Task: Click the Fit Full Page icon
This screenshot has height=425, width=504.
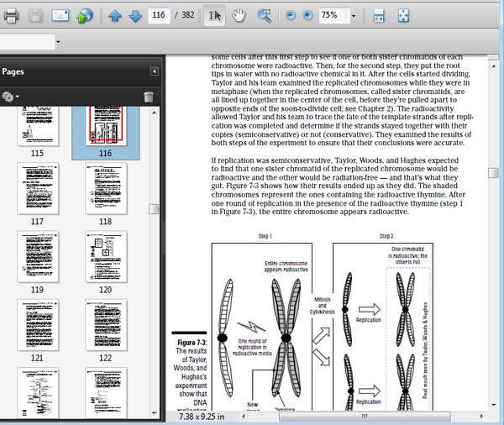Action: (403, 16)
